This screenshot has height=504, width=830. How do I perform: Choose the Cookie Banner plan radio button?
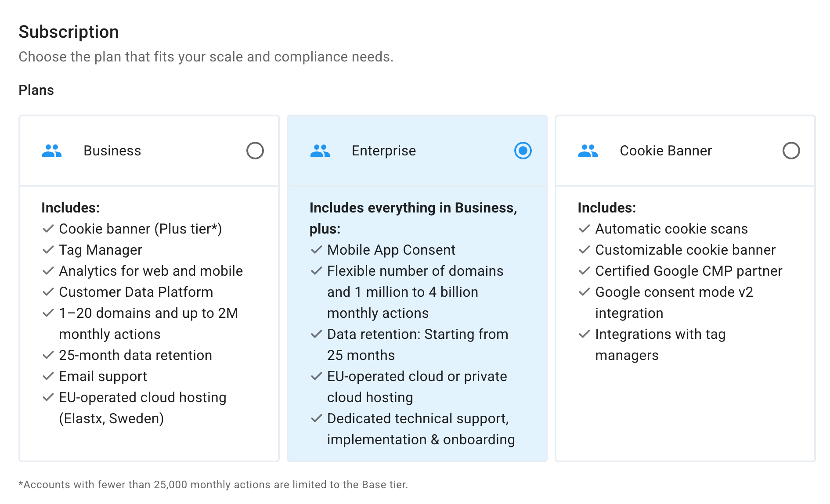pos(791,151)
